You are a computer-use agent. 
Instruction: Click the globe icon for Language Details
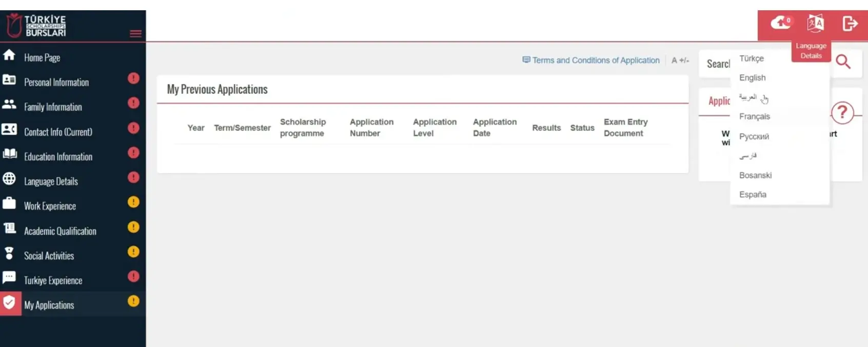click(9, 179)
